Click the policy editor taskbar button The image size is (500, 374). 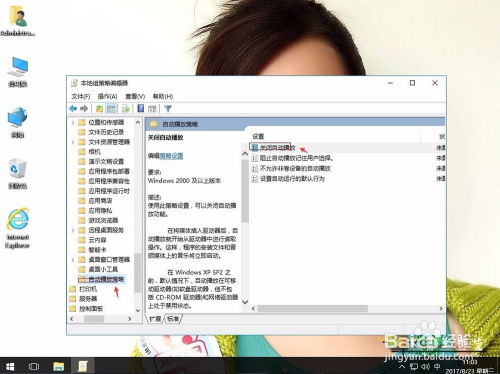point(83,366)
